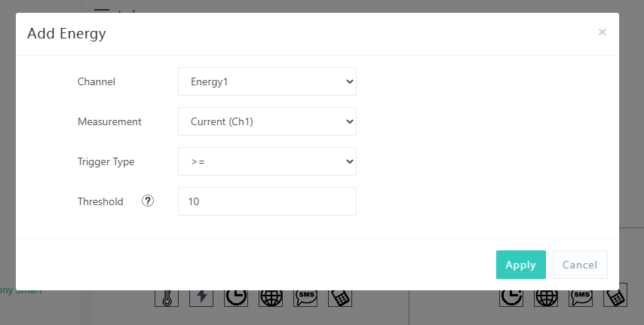
Task: Click the thermometer temperature icon in the left group
Action: point(166,297)
